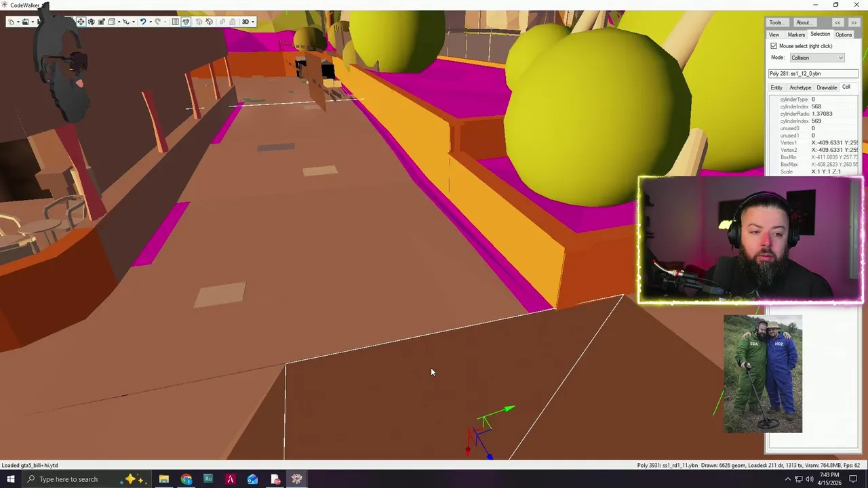The image size is (868, 488).
Task: Open the Mode Collision dropdown
Action: (817, 58)
